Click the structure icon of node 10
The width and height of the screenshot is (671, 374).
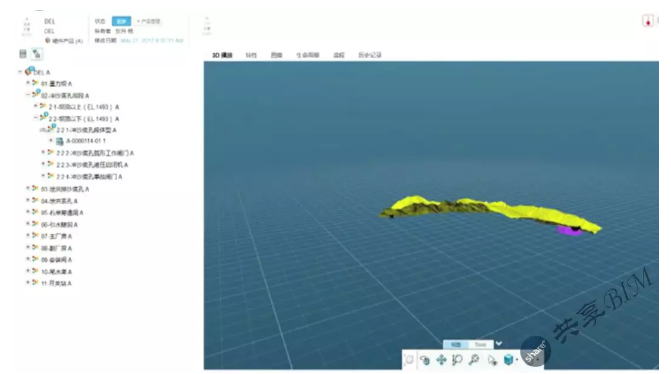(35, 271)
